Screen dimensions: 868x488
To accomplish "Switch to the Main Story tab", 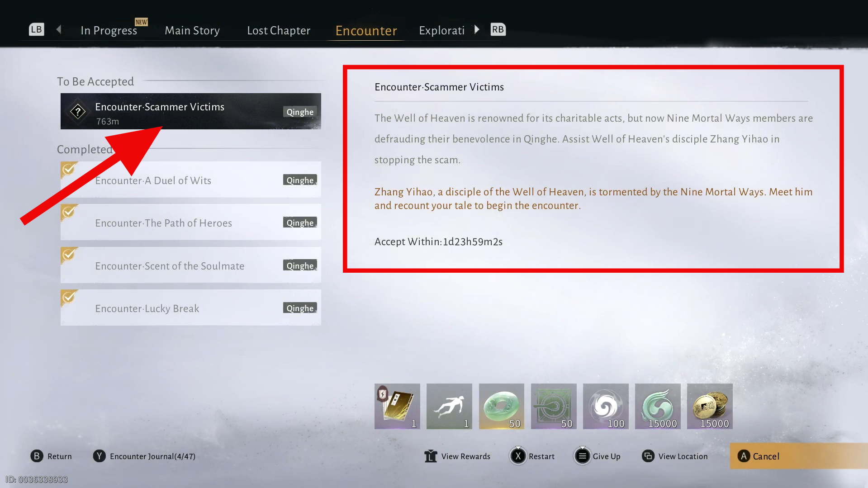I will coord(192,30).
